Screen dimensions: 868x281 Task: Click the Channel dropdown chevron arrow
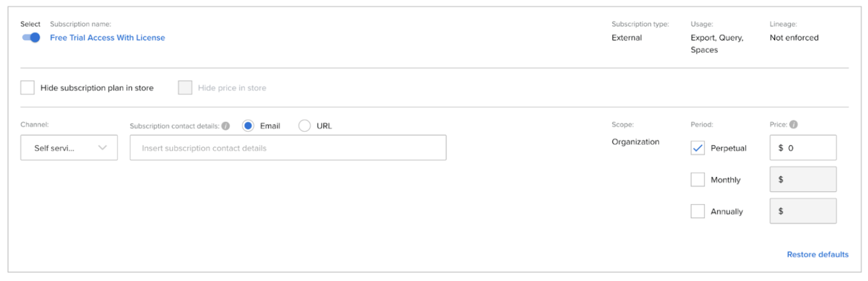coord(102,148)
